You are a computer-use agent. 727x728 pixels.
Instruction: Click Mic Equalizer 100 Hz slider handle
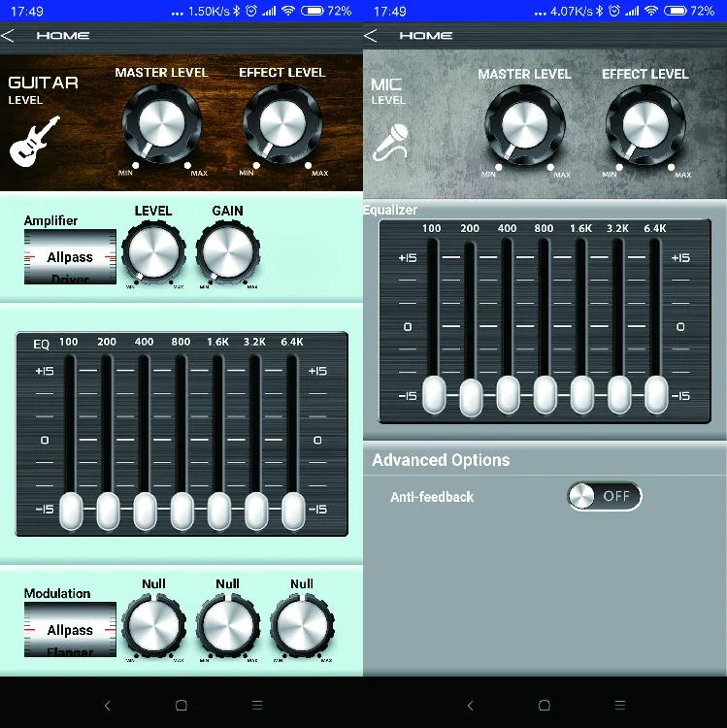click(434, 395)
